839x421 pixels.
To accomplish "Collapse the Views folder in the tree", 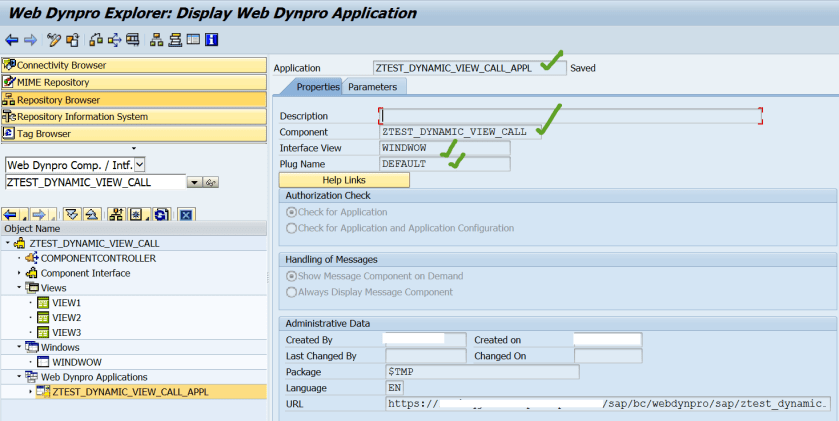I will [19, 287].
